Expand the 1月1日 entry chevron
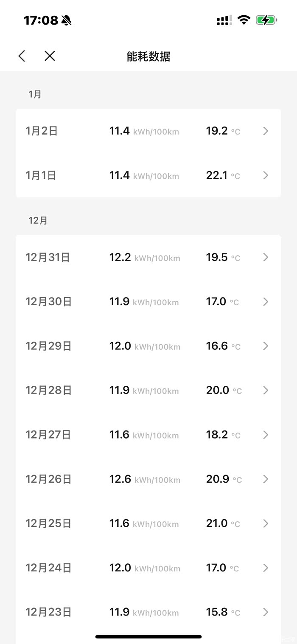 point(266,175)
